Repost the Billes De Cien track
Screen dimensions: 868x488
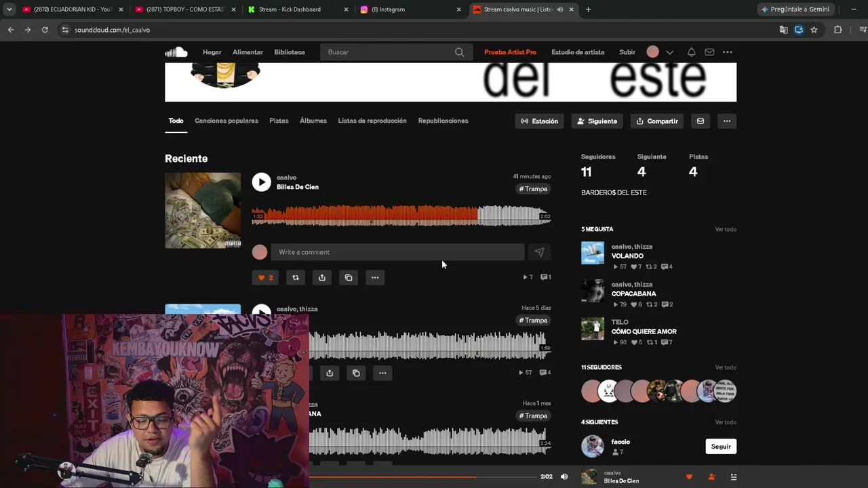[x=296, y=277]
